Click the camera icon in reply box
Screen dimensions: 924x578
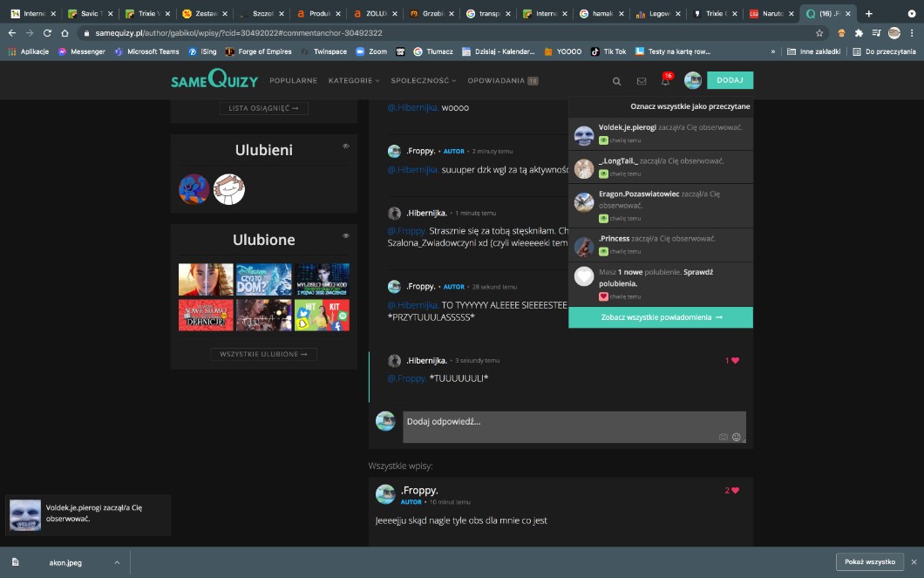[723, 437]
